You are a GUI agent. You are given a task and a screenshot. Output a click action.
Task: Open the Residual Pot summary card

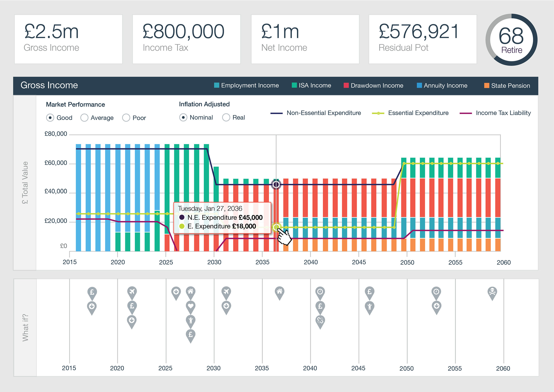[x=423, y=39]
